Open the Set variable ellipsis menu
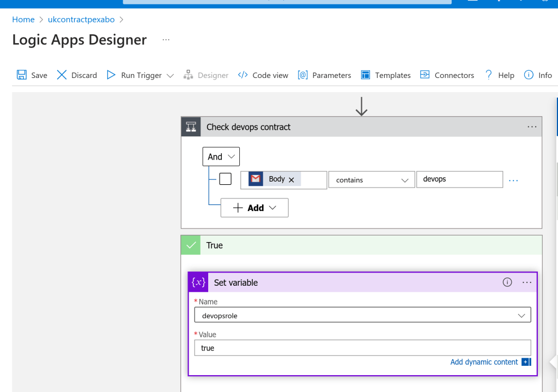Image resolution: width=558 pixels, height=392 pixels. pos(527,282)
